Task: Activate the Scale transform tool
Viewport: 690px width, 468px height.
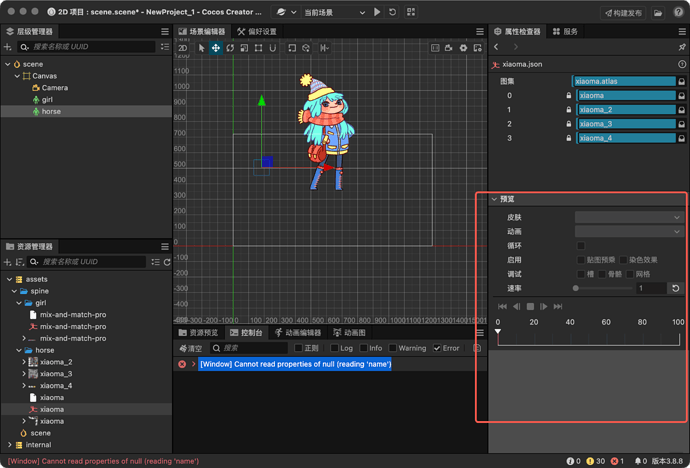Action: (x=244, y=48)
